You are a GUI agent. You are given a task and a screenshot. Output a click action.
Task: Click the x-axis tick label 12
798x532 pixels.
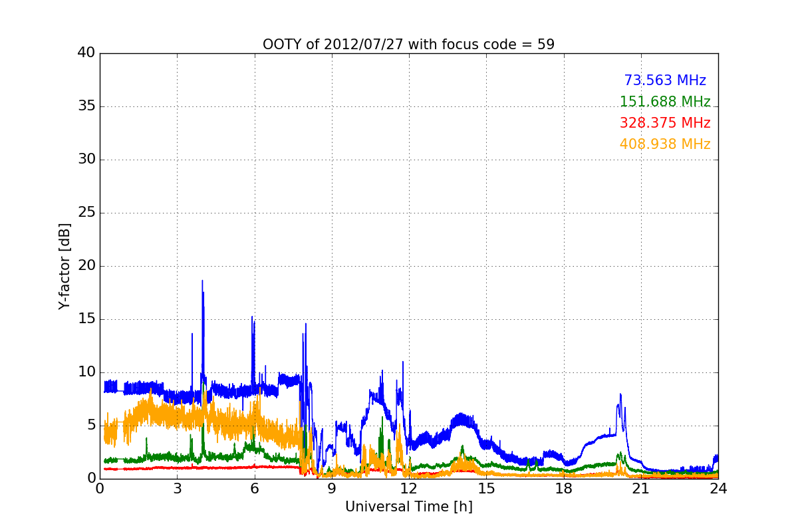pyautogui.click(x=409, y=488)
